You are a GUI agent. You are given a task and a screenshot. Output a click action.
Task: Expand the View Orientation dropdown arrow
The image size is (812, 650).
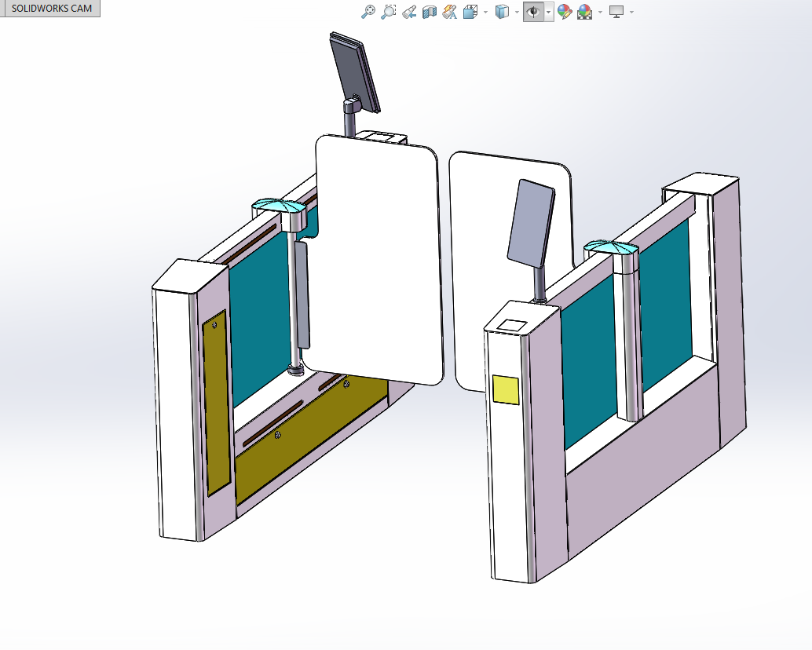tap(485, 12)
